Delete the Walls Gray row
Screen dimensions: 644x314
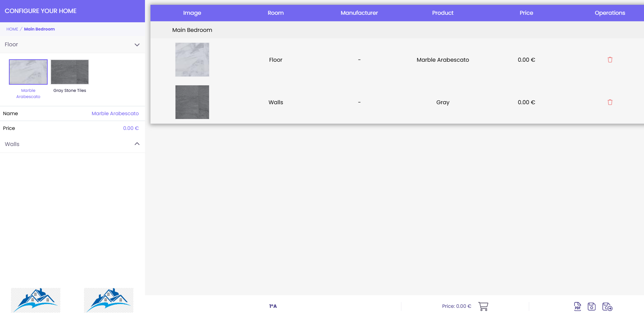click(x=610, y=102)
